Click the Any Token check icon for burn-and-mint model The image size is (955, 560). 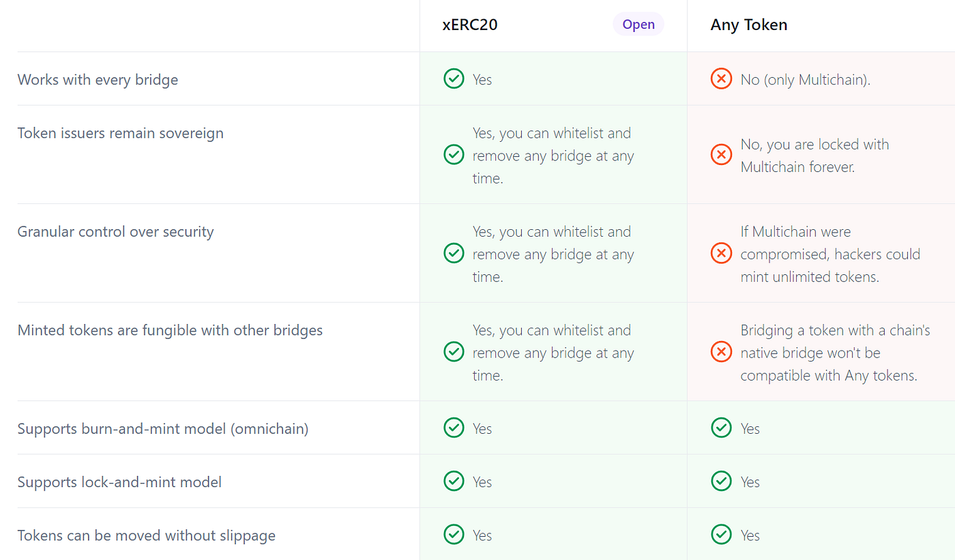(x=721, y=428)
